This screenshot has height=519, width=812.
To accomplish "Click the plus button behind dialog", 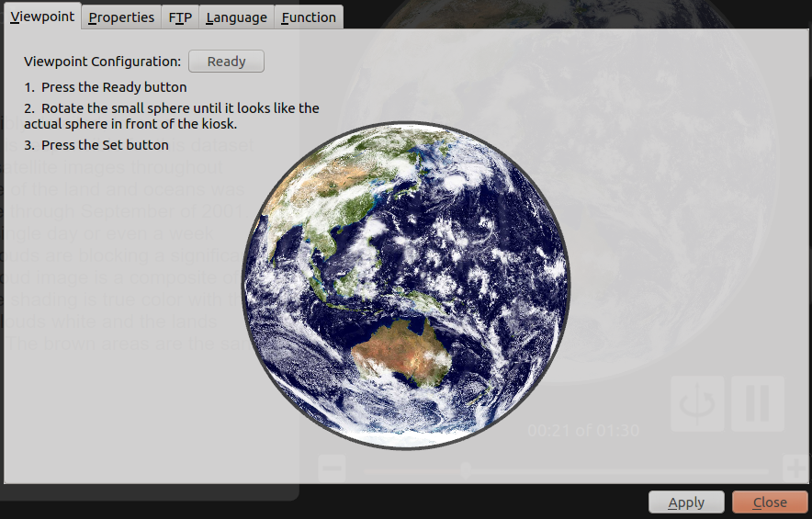I will point(796,468).
